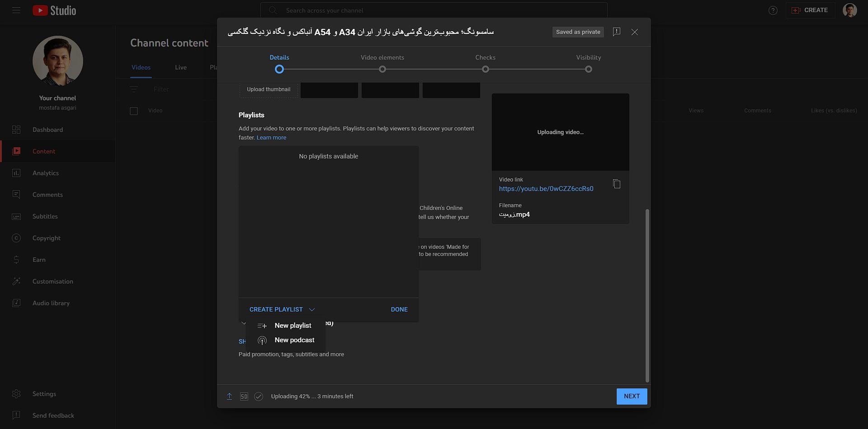Open the Learn more link for playlists
Image resolution: width=868 pixels, height=429 pixels.
pos(271,138)
